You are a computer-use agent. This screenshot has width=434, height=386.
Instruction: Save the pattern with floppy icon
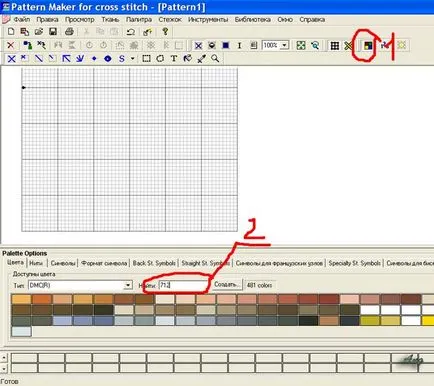[53, 32]
